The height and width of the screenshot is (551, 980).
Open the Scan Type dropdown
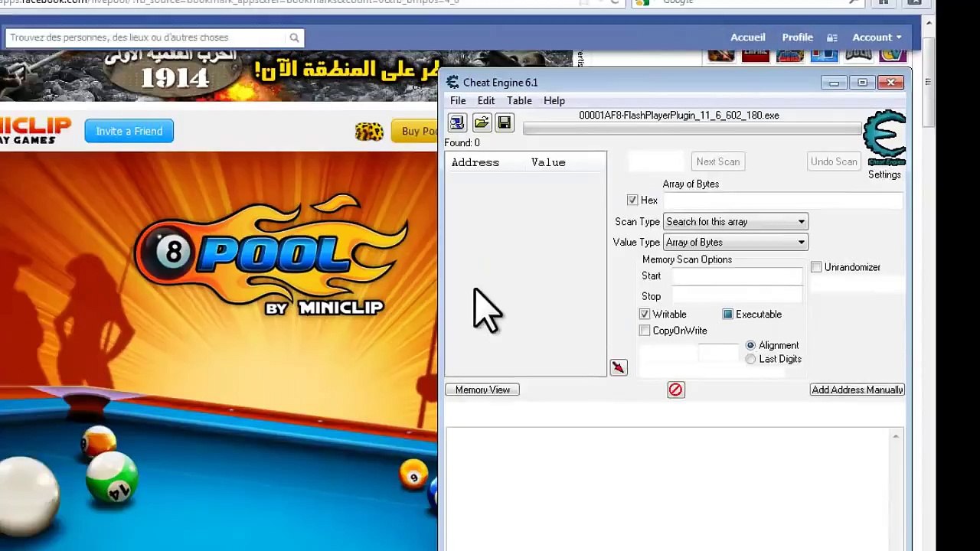pos(735,222)
